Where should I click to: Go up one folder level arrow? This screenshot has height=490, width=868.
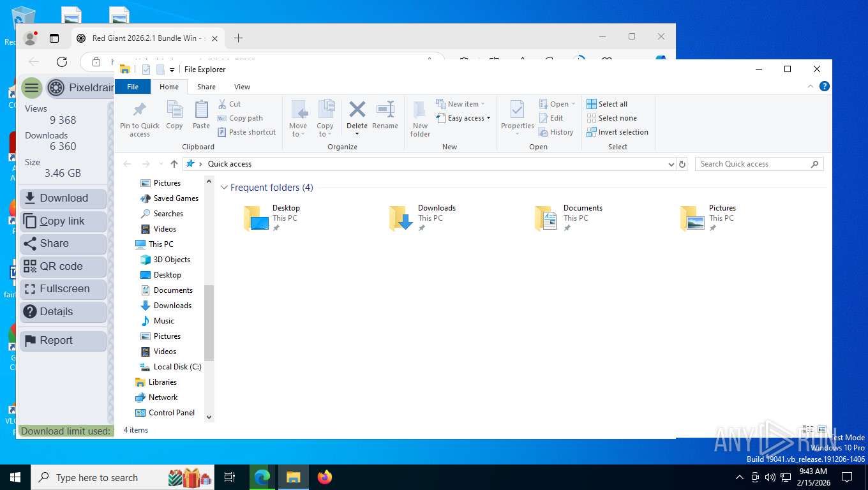pyautogui.click(x=174, y=164)
